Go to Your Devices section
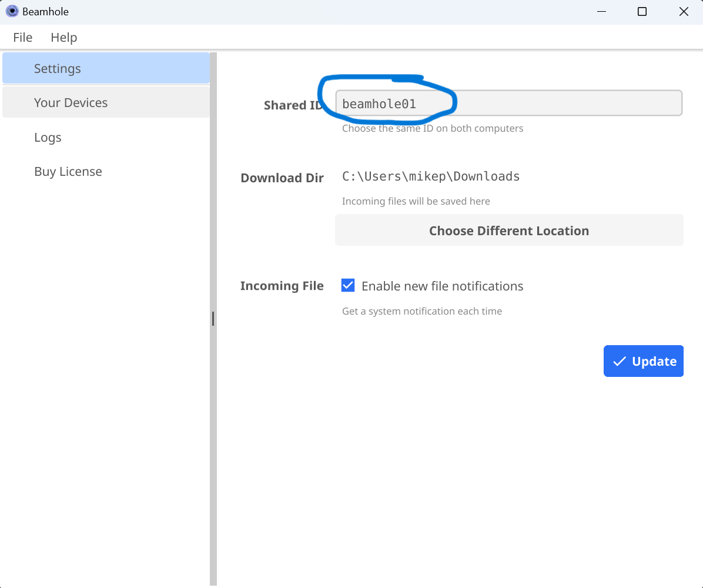The image size is (703, 588). [x=106, y=102]
